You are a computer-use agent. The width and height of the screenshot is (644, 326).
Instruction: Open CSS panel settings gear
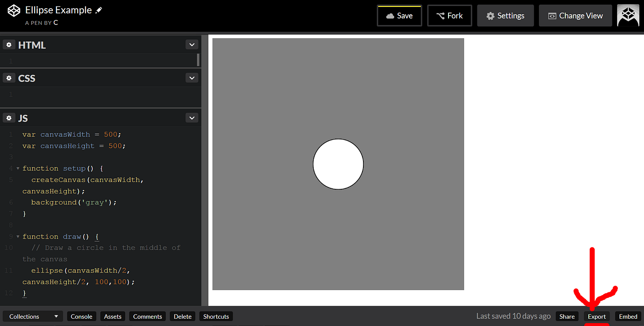point(9,78)
